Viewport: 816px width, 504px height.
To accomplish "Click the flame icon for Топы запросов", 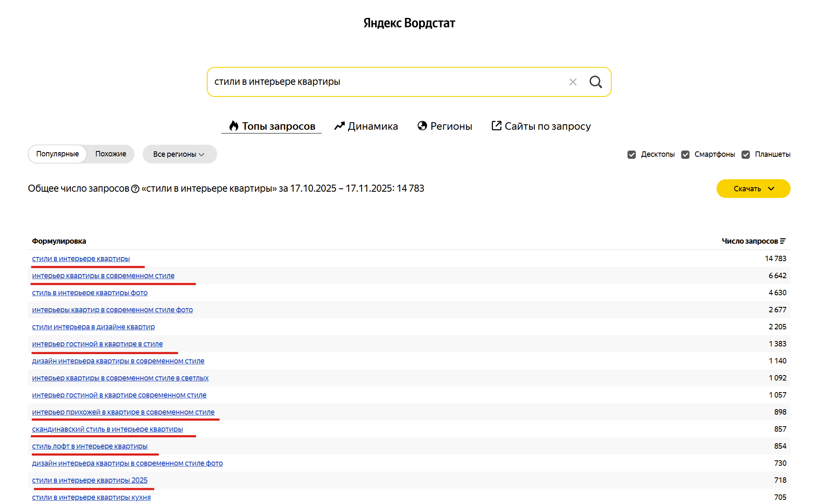I will [x=234, y=126].
